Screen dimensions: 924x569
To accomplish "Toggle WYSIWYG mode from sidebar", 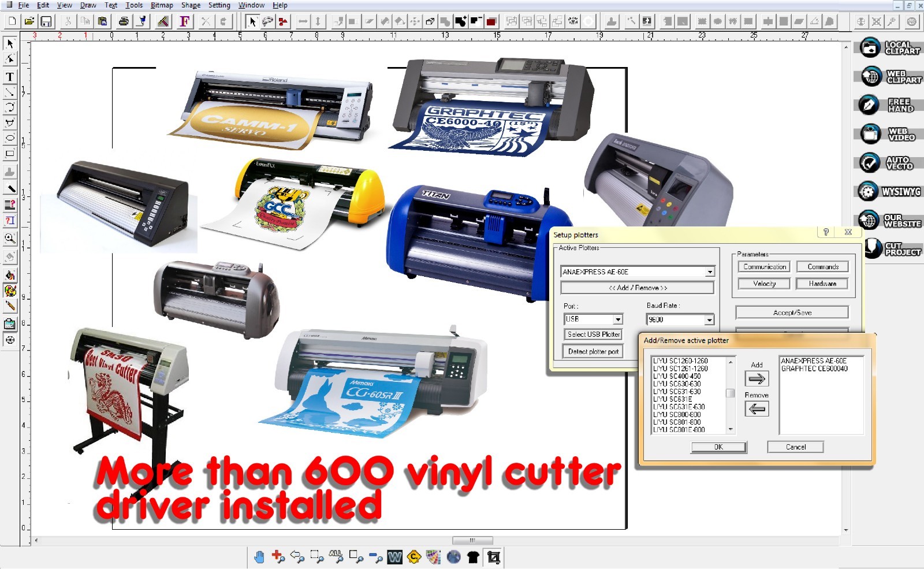I will (890, 191).
